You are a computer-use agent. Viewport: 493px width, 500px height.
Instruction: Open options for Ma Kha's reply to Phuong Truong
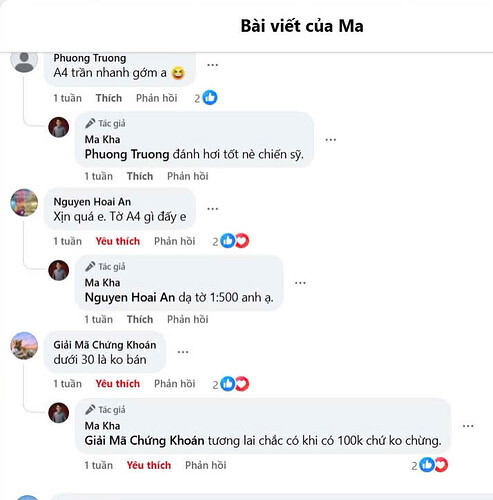tap(331, 139)
